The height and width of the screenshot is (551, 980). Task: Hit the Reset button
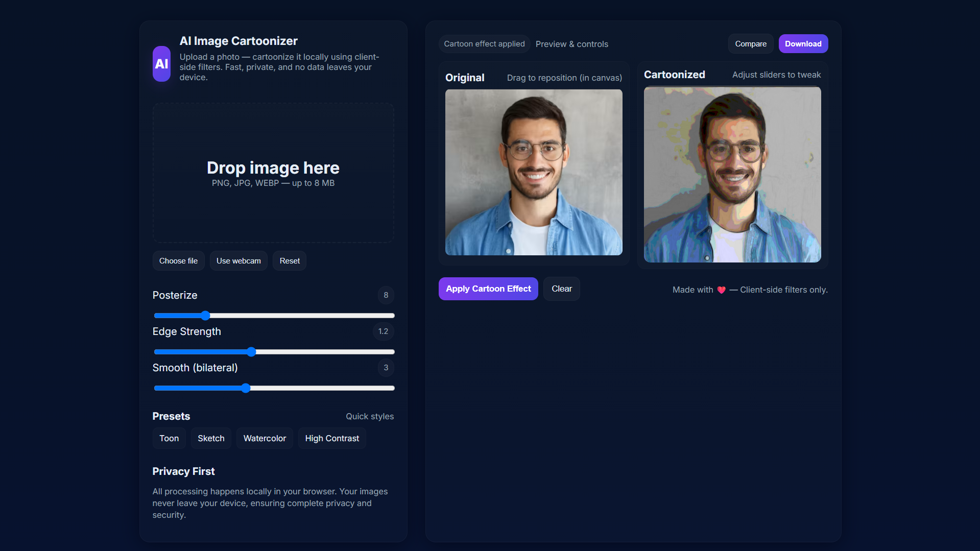point(290,261)
